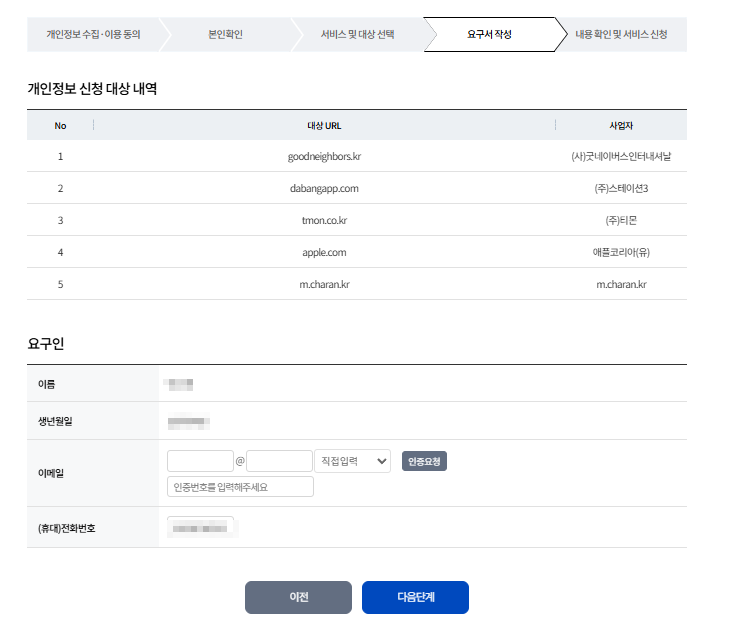The image size is (753, 629).
Task: Click the 개인정보 신청 대상 내역 heading
Action: (92, 89)
